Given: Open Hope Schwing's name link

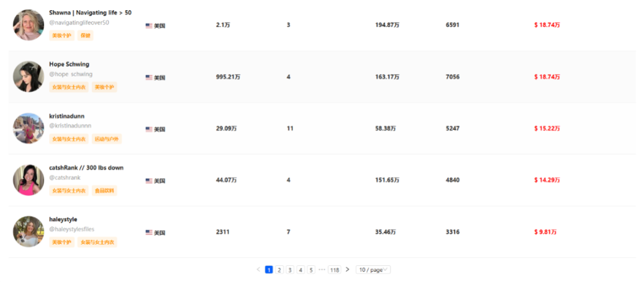Looking at the screenshot, I should pos(69,64).
